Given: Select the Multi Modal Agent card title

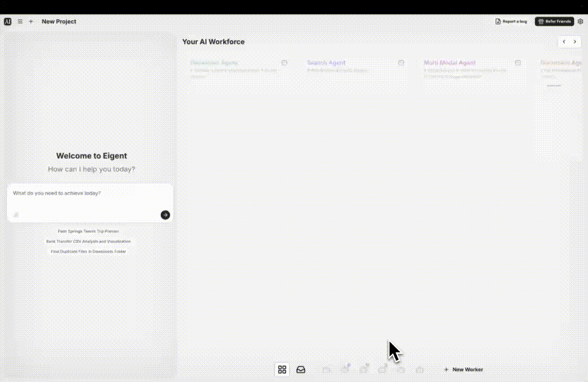Looking at the screenshot, I should (449, 63).
